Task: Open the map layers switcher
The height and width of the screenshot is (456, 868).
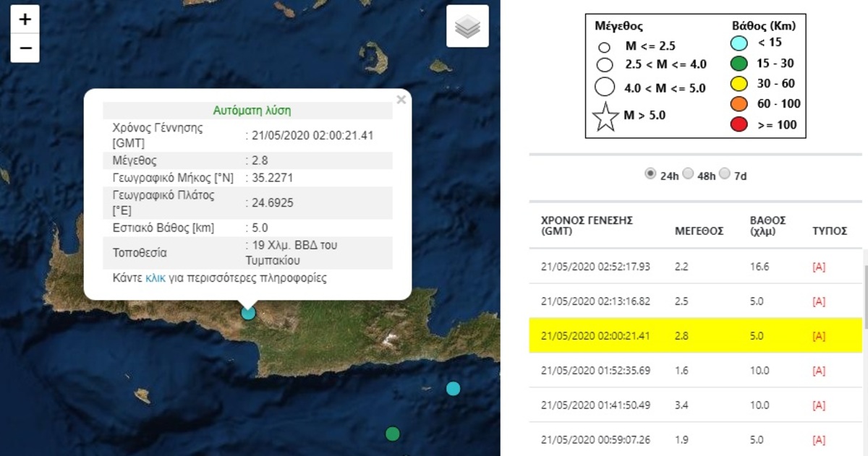Action: click(x=467, y=27)
